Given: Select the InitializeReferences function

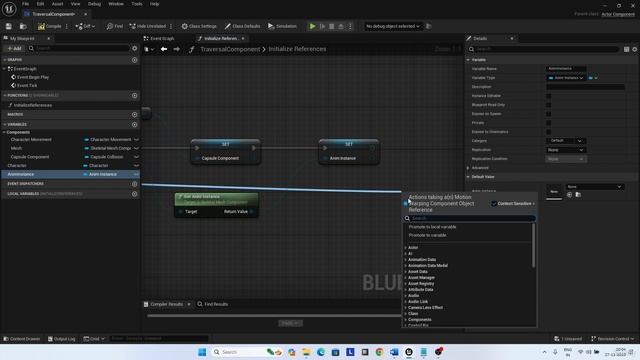Looking at the screenshot, I should [33, 105].
